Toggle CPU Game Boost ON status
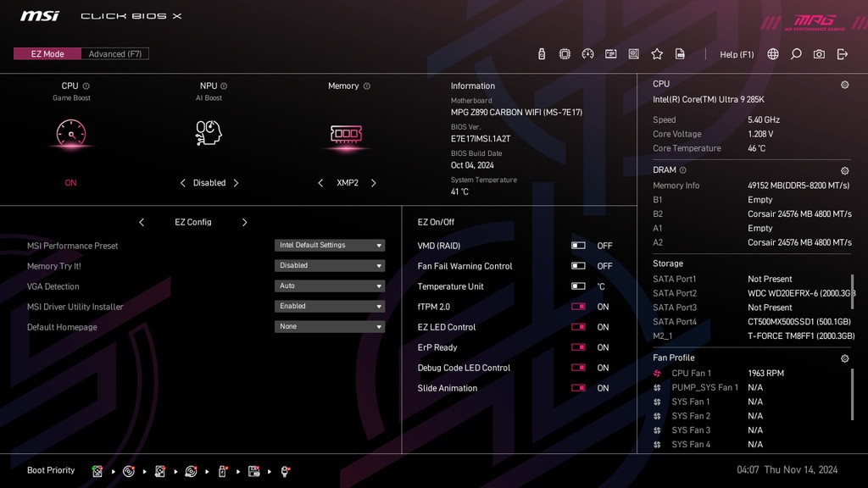This screenshot has width=868, height=488. point(71,183)
